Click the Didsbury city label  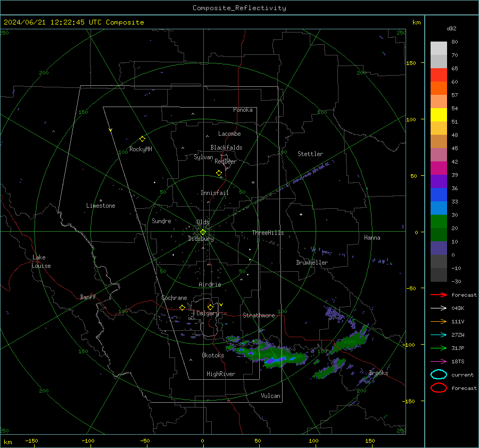pyautogui.click(x=201, y=239)
